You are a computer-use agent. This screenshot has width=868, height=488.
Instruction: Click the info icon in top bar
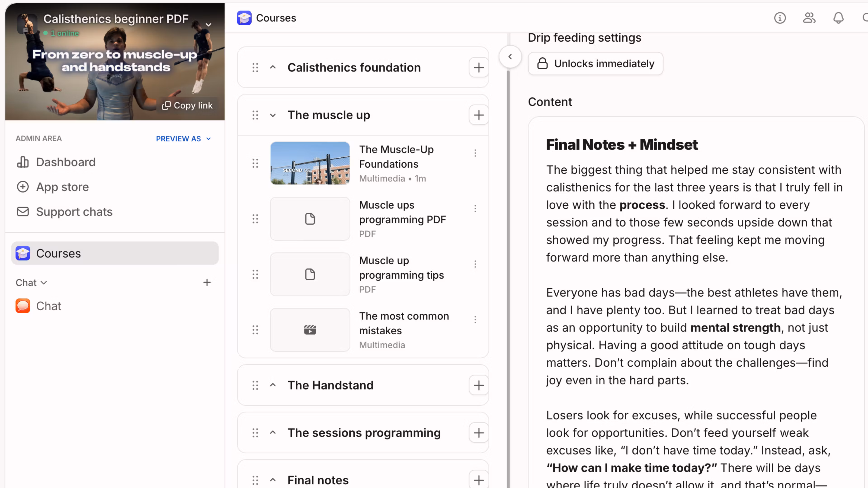pyautogui.click(x=780, y=18)
